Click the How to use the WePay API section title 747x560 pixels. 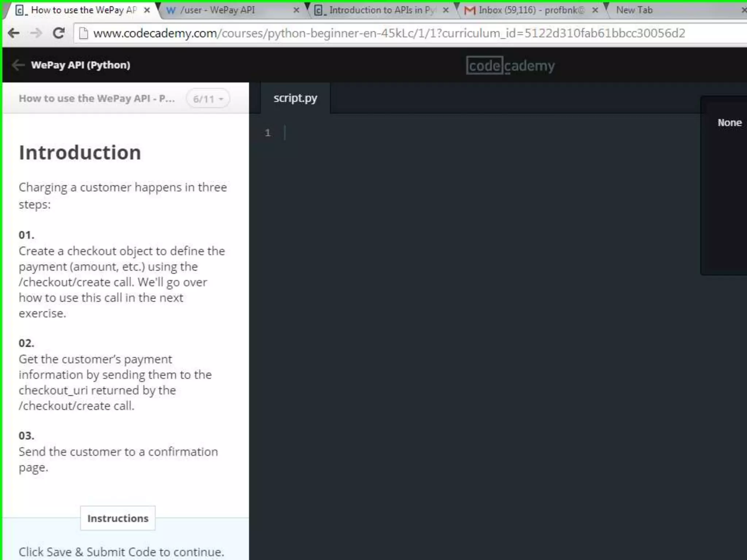coord(97,98)
